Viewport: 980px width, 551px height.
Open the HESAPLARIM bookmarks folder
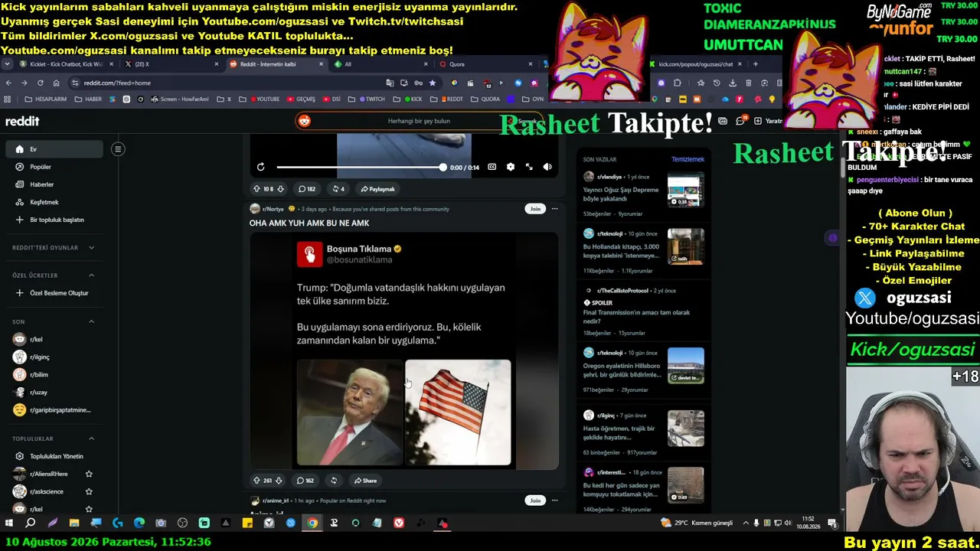(x=46, y=99)
